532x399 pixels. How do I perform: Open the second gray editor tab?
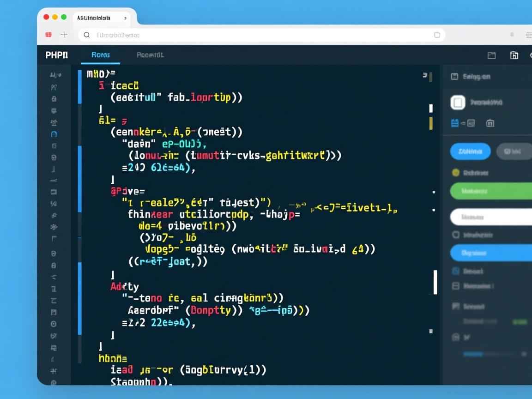coord(150,55)
